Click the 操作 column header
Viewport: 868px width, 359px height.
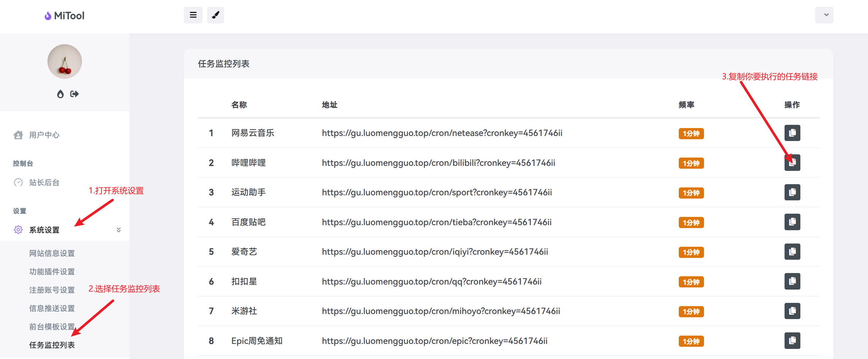[792, 105]
